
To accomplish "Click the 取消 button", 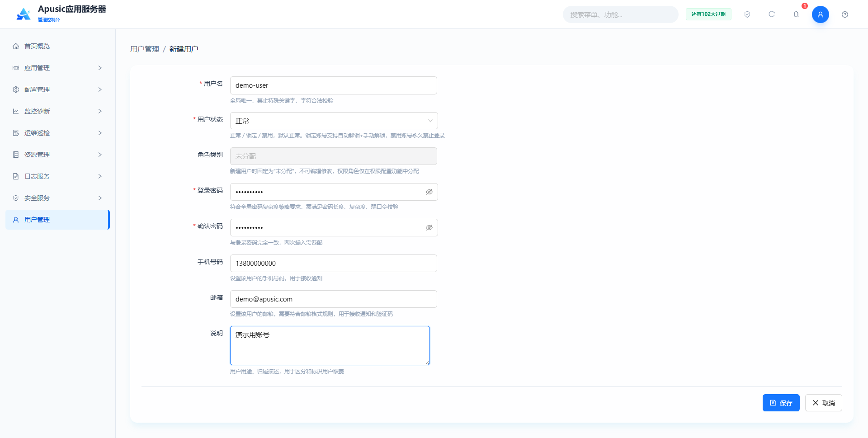I will (823, 403).
